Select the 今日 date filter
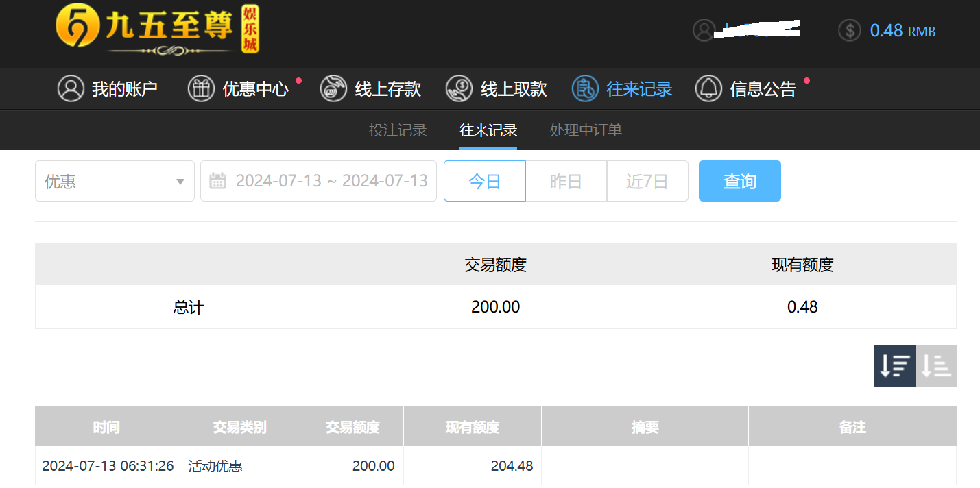The image size is (980, 488). coord(484,182)
